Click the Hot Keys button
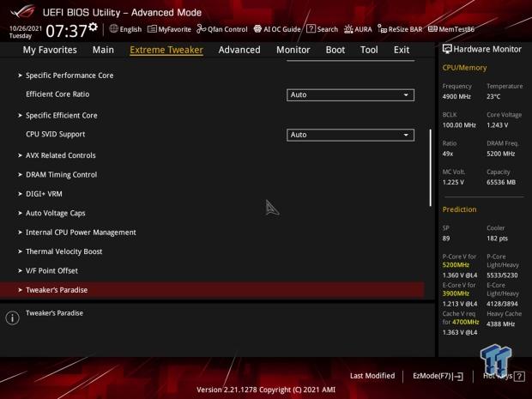Viewport: 532px width, 399px height. tap(504, 376)
